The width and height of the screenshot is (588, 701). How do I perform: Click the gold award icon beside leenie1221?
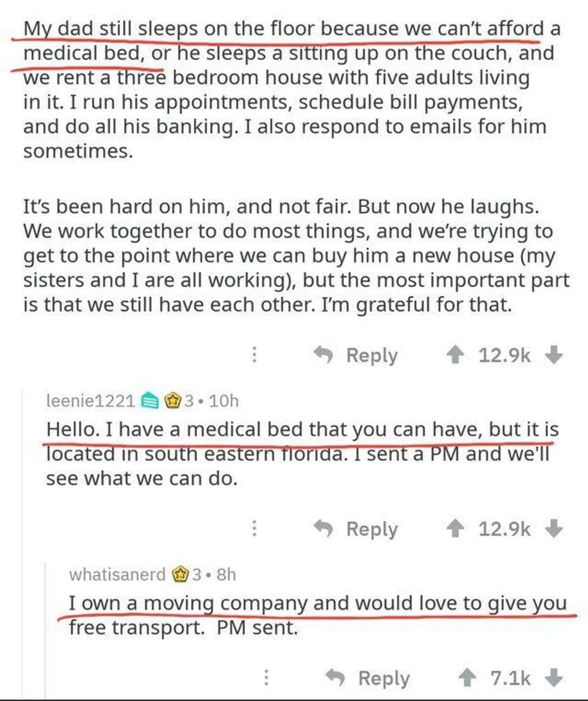(173, 401)
